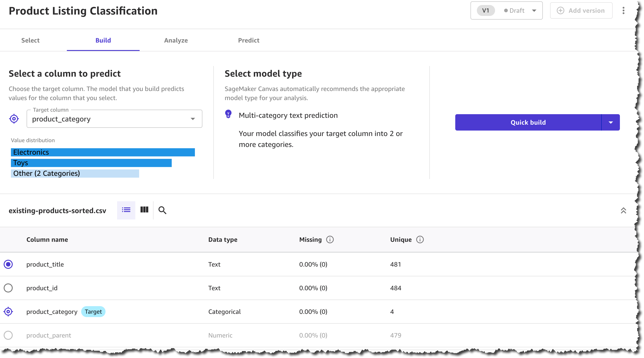Click the Add version button
Screen dimensions: 644x358
pos(581,10)
